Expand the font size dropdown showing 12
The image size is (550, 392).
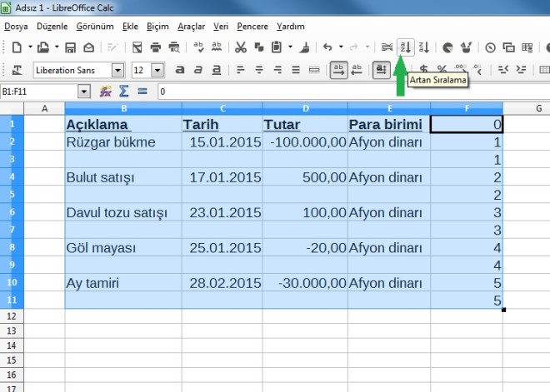tap(157, 70)
